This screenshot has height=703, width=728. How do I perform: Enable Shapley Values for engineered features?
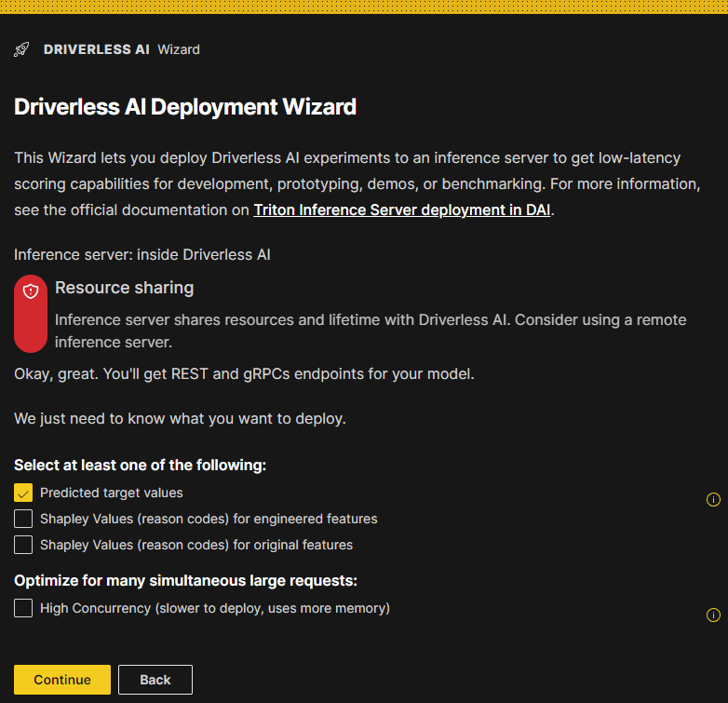point(23,519)
